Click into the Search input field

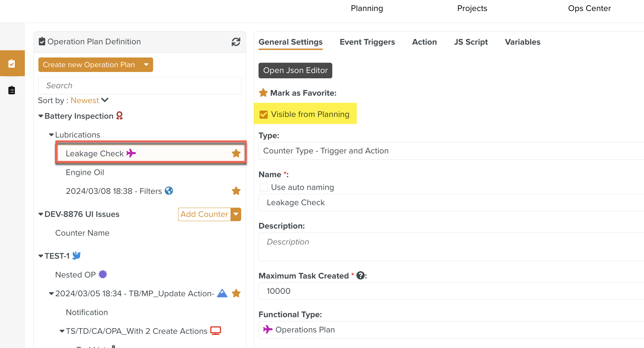[x=140, y=86]
